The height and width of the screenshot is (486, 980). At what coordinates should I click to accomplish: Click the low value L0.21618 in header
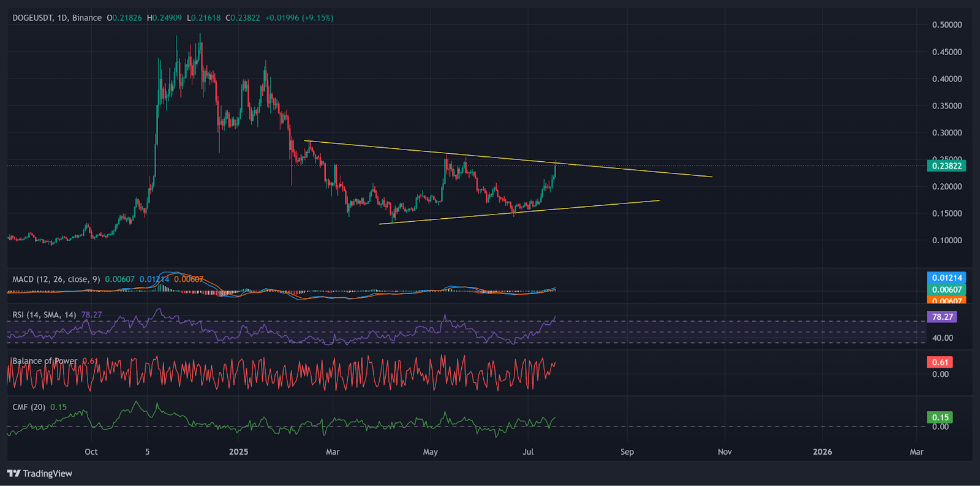(x=203, y=18)
